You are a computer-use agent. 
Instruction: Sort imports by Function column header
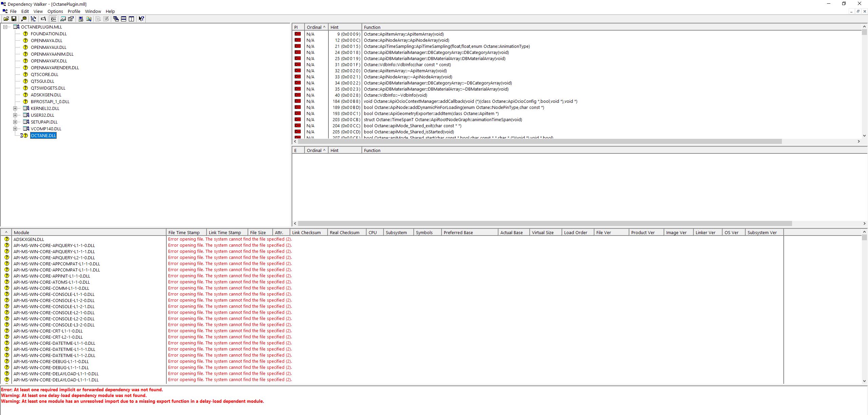point(372,27)
